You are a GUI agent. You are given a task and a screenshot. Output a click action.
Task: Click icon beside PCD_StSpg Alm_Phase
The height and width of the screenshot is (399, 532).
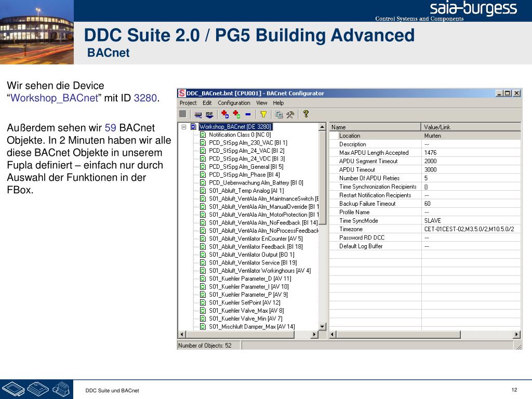coord(203,175)
